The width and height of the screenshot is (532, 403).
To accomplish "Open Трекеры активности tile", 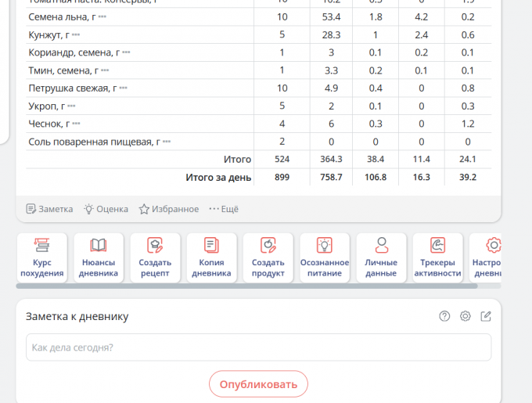I will (438, 257).
